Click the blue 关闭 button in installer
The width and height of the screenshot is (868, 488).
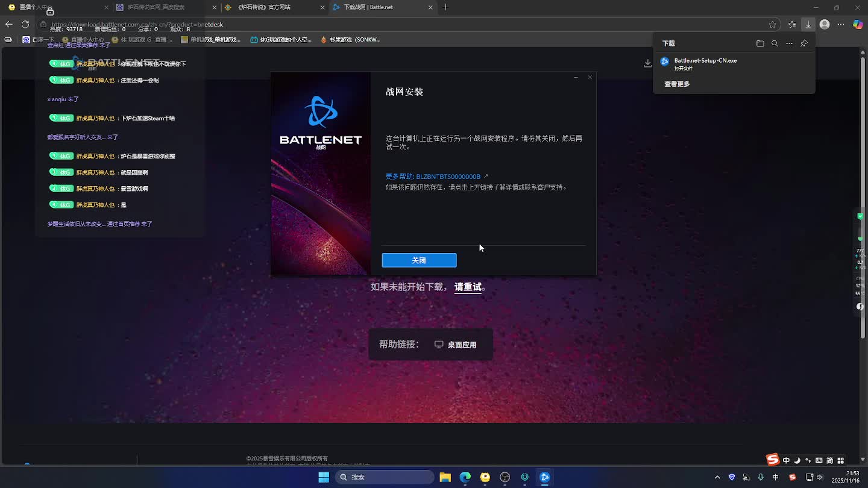click(419, 260)
